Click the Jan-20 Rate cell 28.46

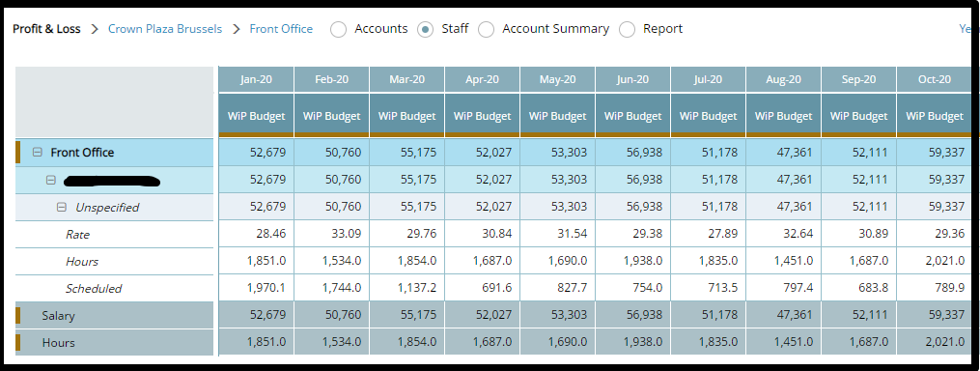pyautogui.click(x=256, y=234)
